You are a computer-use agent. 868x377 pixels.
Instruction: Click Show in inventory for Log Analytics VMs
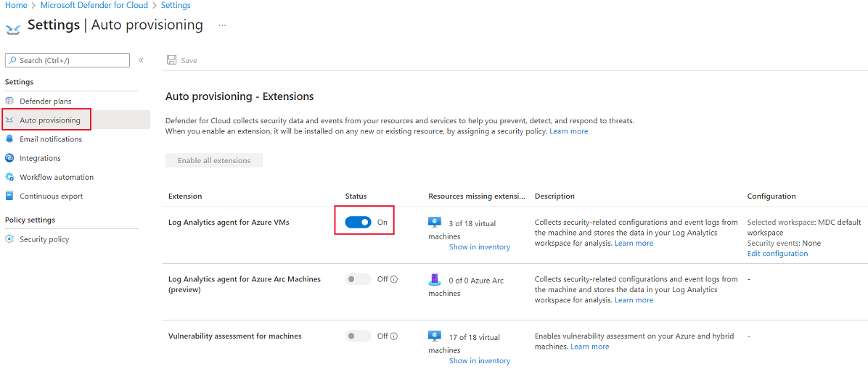(480, 247)
